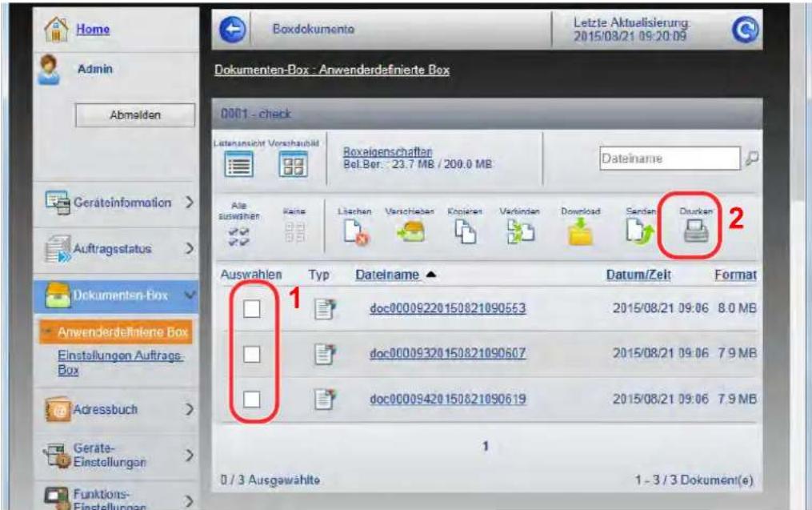Click the Auftragsstatus sidebar icon
This screenshot has width=812, height=510.
(x=58, y=249)
